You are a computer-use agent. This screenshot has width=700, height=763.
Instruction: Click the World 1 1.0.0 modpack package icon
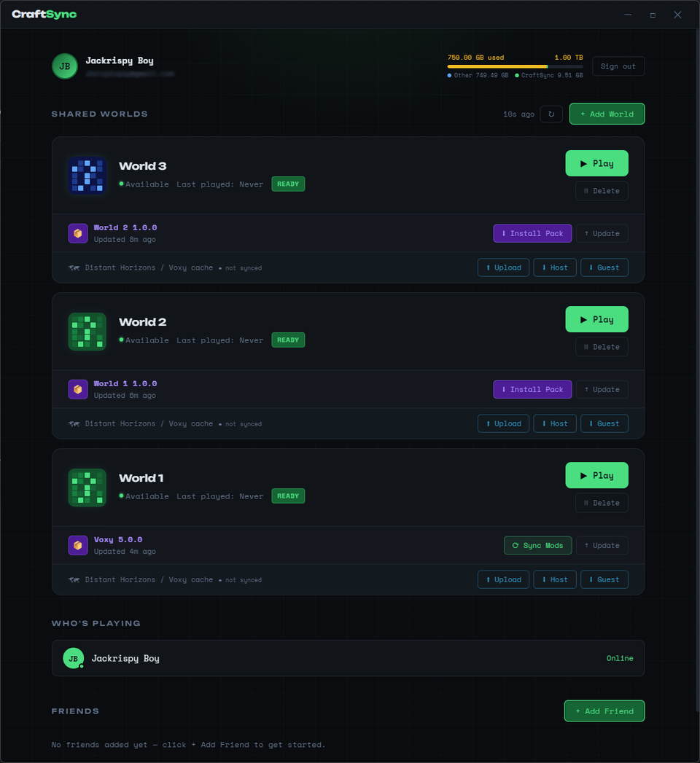click(78, 389)
